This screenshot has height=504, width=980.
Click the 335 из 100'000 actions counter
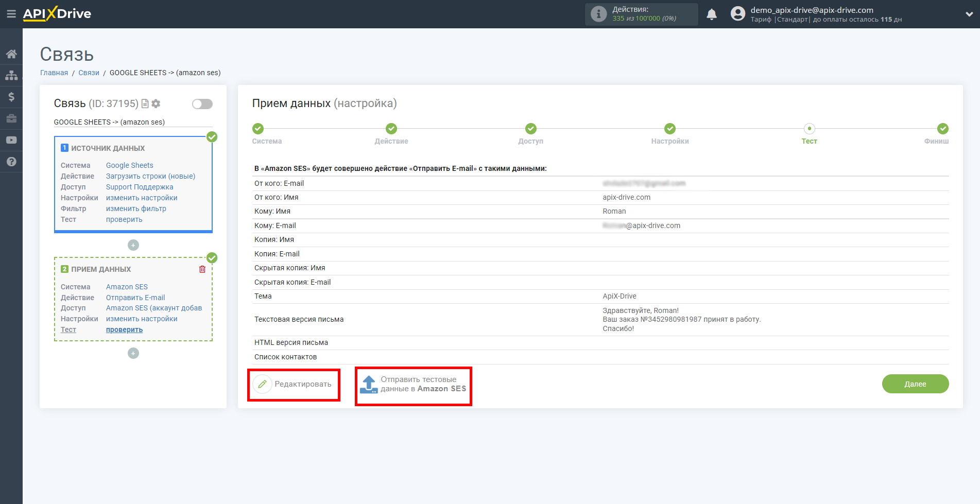(x=644, y=19)
